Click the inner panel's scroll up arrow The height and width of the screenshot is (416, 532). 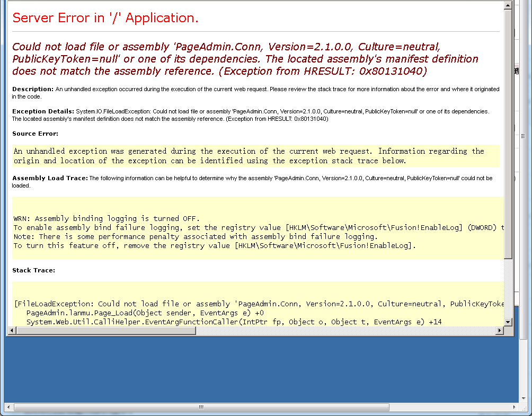click(x=508, y=5)
